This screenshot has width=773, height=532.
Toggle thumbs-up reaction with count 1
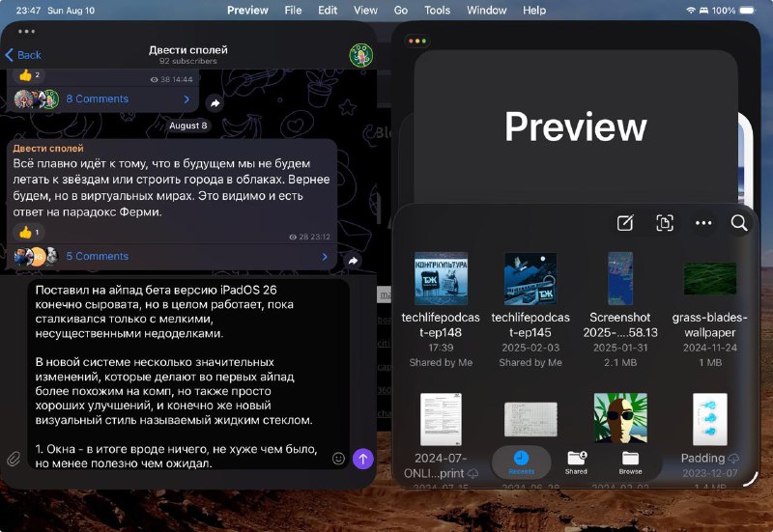click(x=29, y=232)
